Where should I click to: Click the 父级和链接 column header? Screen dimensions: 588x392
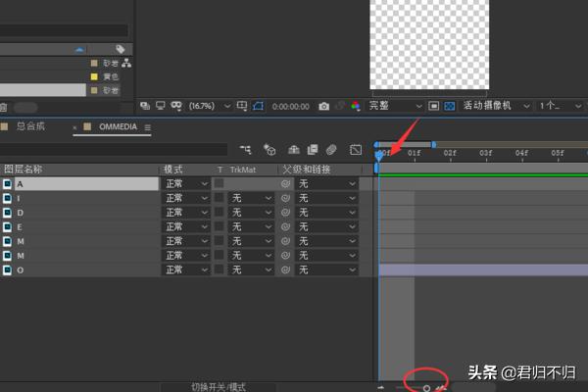(x=307, y=170)
